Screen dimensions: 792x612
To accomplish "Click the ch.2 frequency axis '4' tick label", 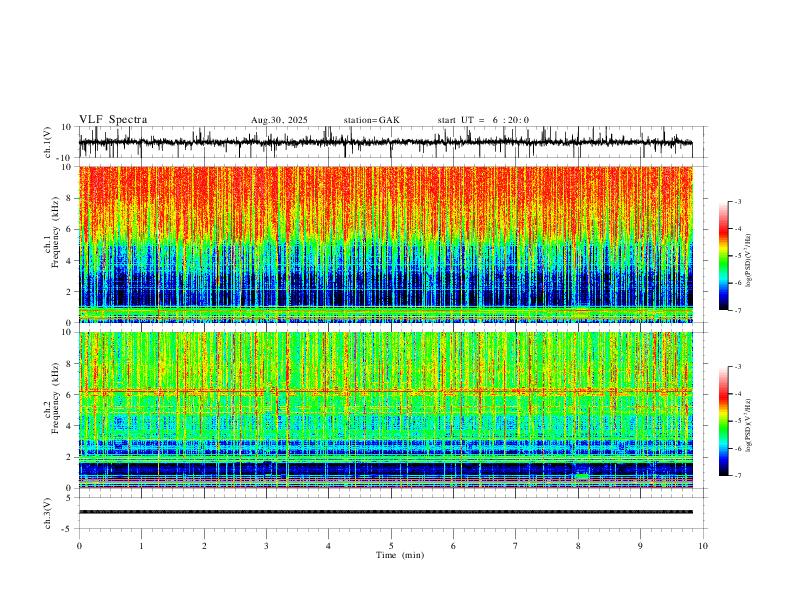I will (70, 426).
